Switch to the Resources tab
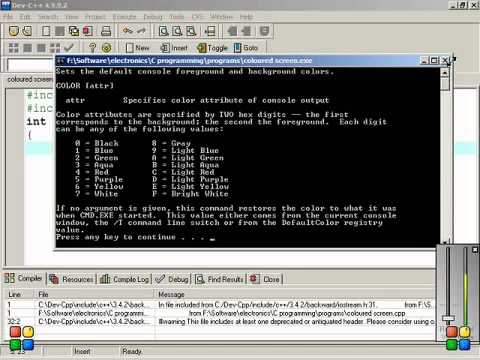 71,279
